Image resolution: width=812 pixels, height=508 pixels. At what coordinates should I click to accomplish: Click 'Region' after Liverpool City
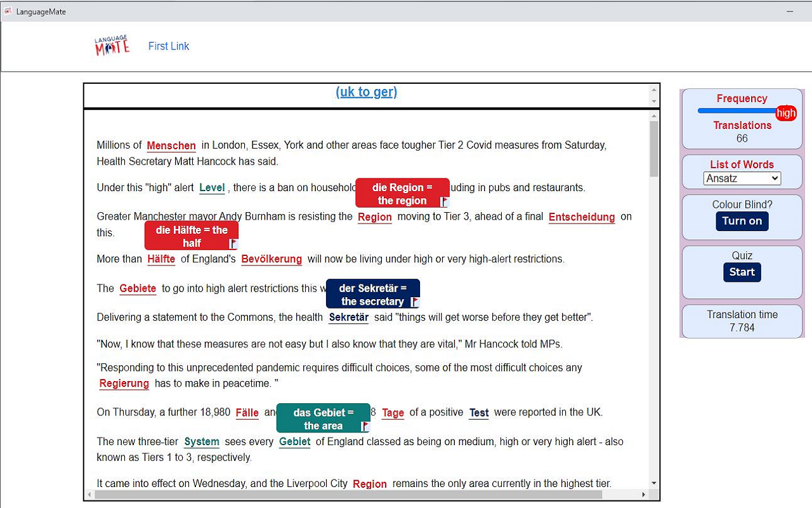(370, 484)
